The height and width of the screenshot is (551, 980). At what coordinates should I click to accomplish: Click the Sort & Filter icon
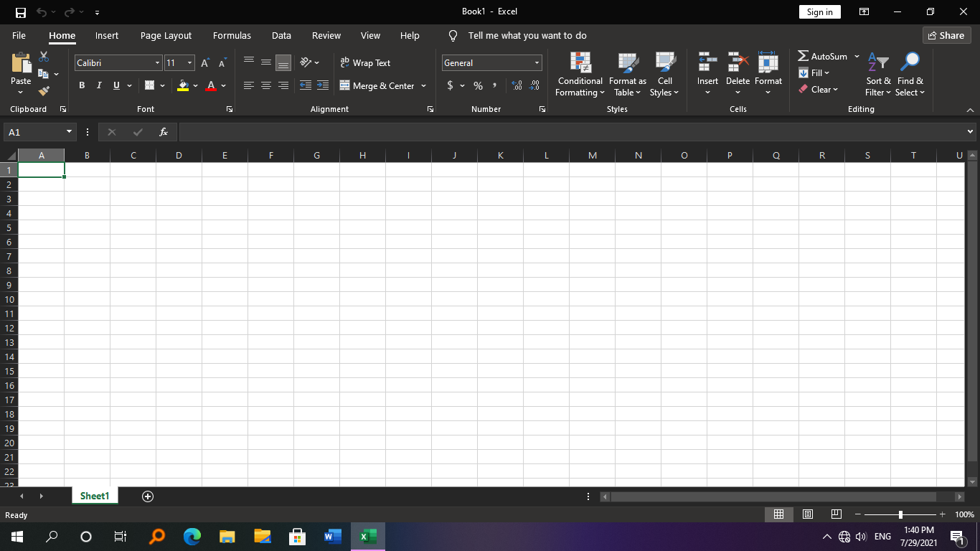click(x=878, y=75)
